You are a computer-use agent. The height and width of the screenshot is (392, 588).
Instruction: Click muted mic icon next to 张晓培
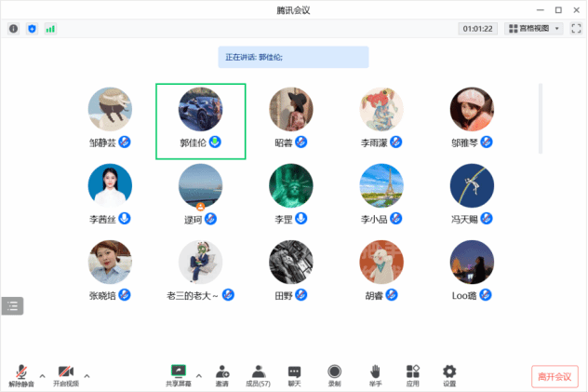[125, 295]
